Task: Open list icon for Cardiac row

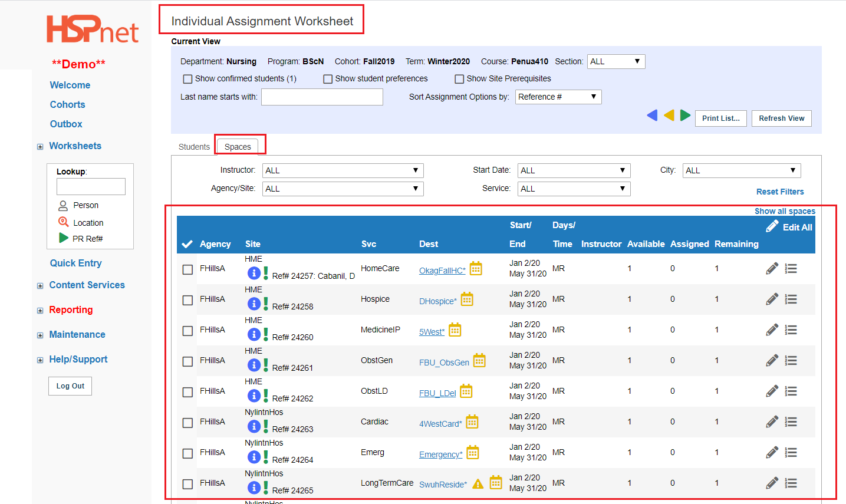Action: coord(791,422)
